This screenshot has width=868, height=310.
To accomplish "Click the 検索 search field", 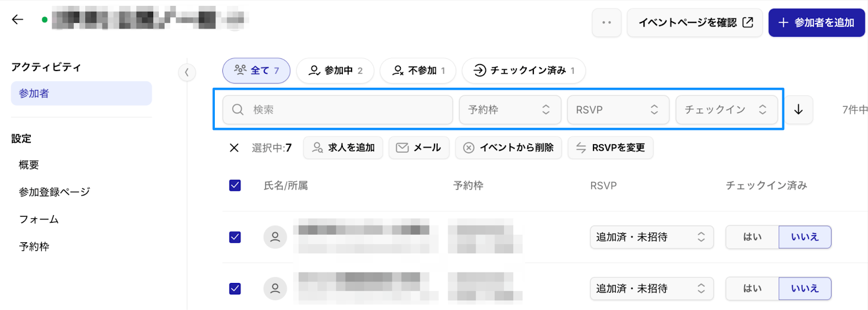I will [338, 109].
